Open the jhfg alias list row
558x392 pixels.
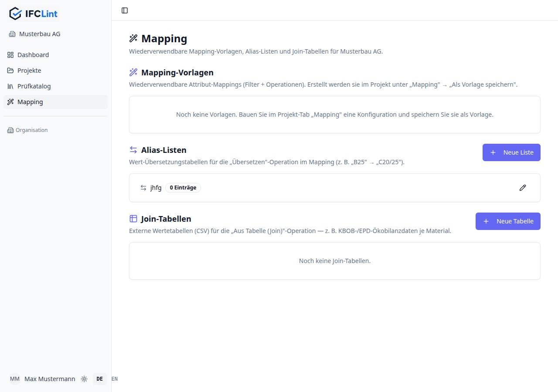(x=335, y=188)
